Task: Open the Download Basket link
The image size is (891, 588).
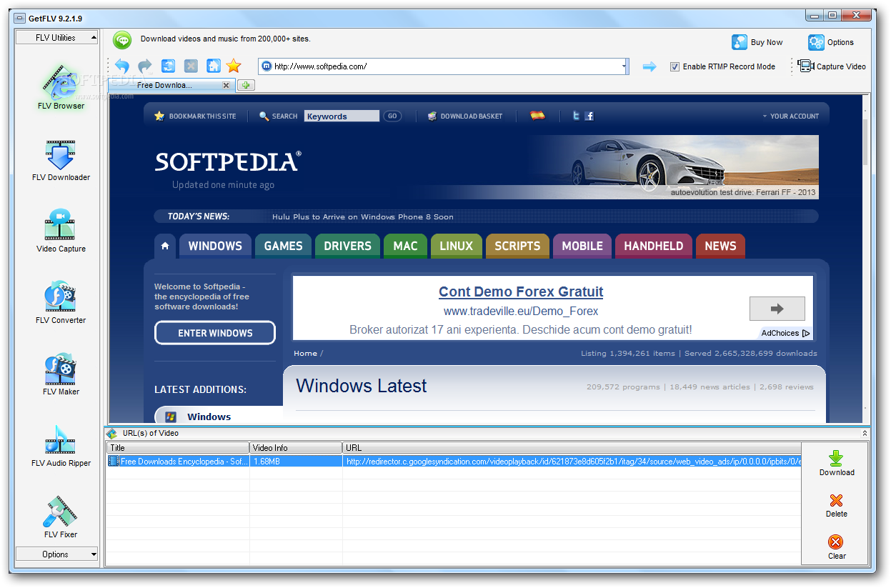Action: tap(464, 116)
